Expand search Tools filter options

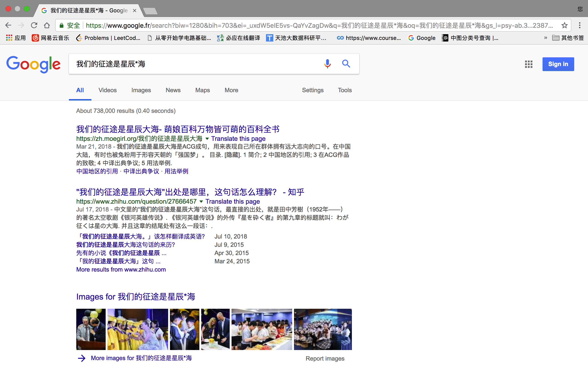[344, 90]
